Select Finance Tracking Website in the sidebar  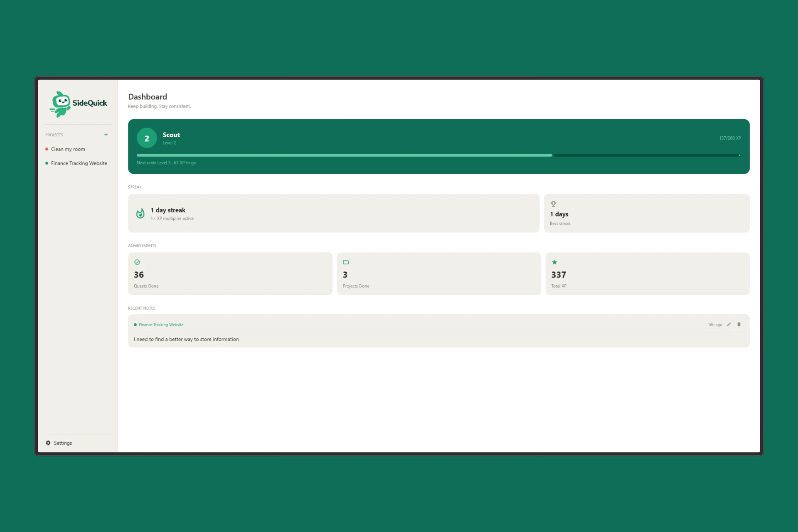coord(79,163)
